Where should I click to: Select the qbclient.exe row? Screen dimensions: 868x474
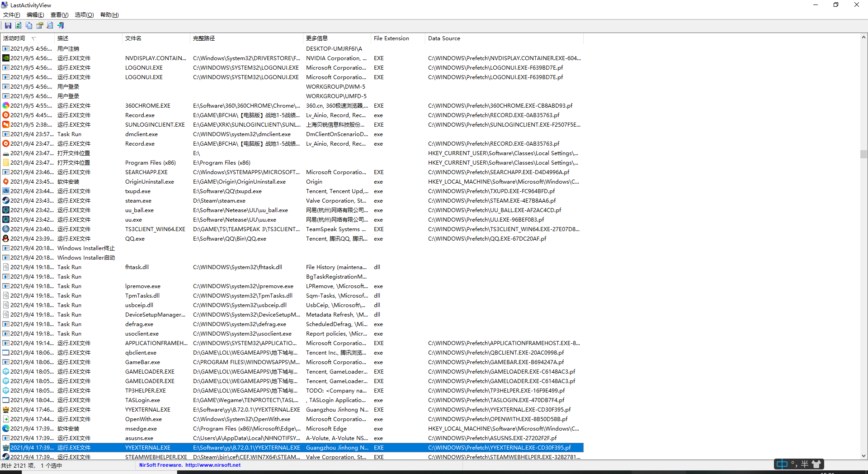[292, 353]
